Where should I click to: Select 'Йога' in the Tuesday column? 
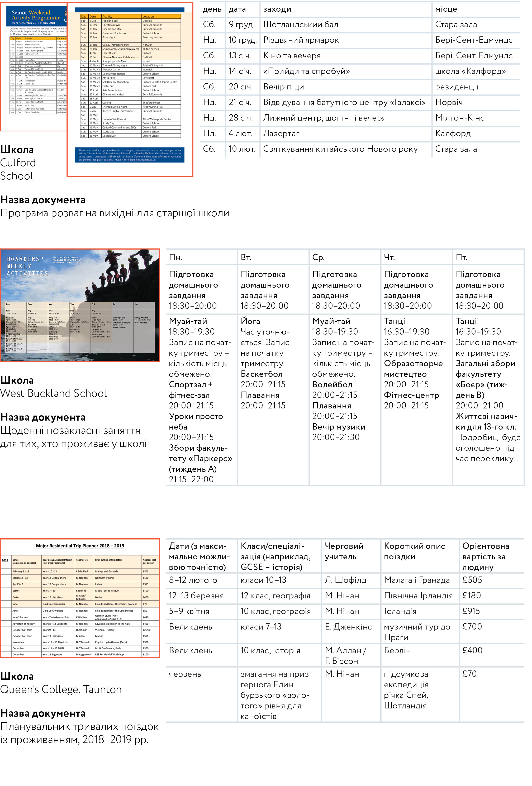[250, 321]
